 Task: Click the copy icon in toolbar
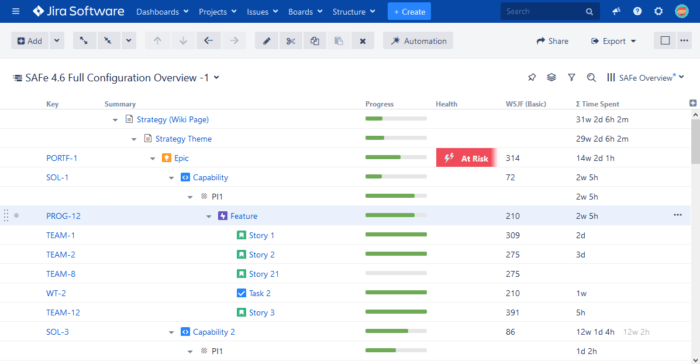coord(315,41)
